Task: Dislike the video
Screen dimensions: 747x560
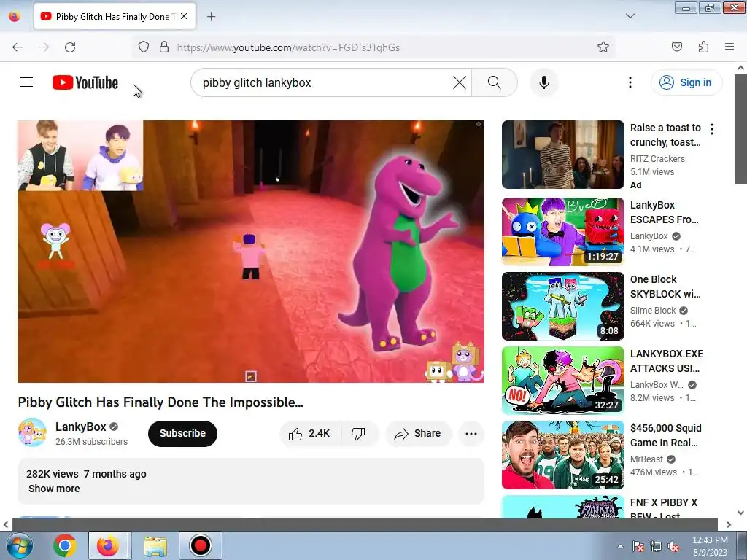Action: (x=359, y=433)
